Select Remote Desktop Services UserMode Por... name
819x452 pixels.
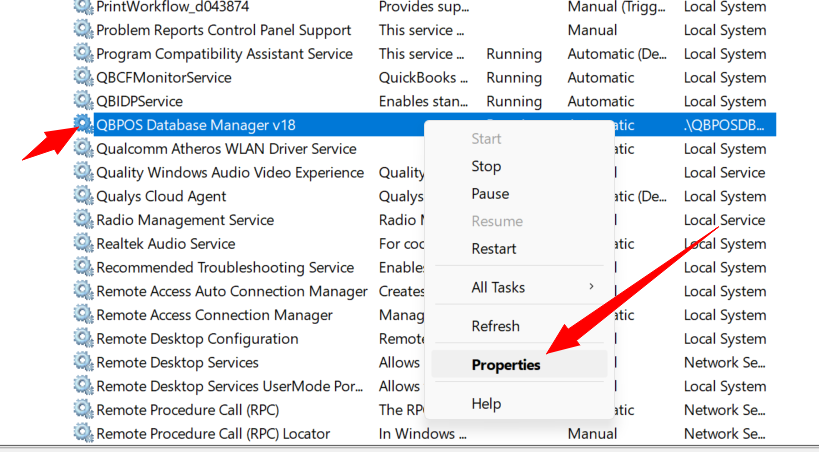coord(229,387)
